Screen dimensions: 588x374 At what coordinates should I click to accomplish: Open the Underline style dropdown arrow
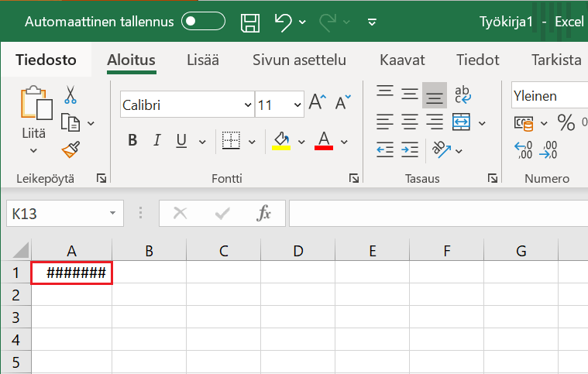pyautogui.click(x=202, y=142)
